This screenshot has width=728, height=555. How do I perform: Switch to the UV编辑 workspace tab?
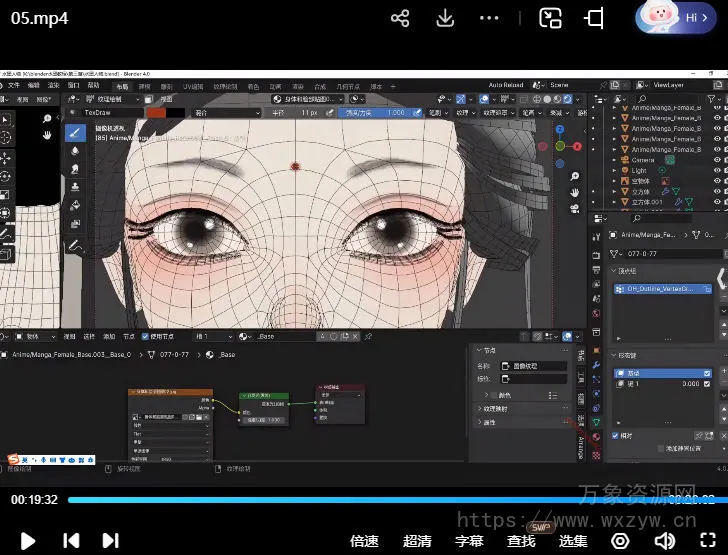click(x=195, y=86)
